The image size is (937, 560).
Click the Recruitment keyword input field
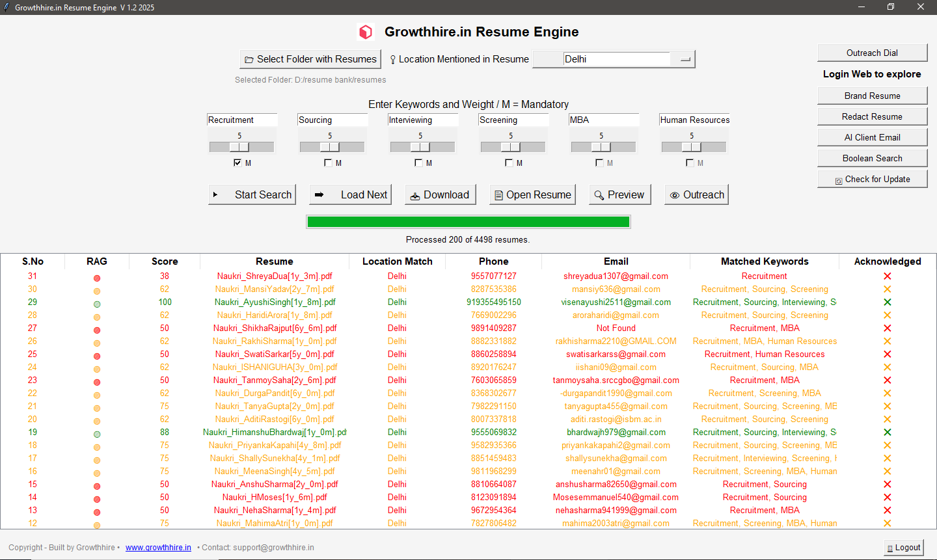(242, 120)
